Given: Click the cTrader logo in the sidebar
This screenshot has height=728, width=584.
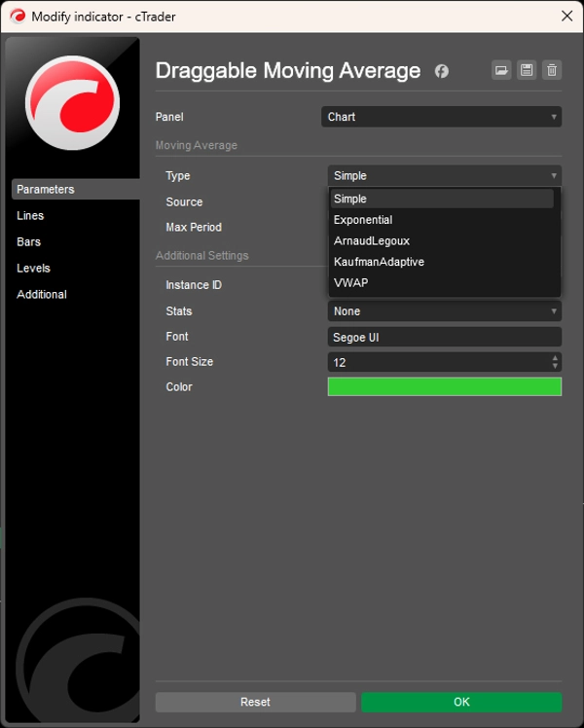Looking at the screenshot, I should click(72, 103).
